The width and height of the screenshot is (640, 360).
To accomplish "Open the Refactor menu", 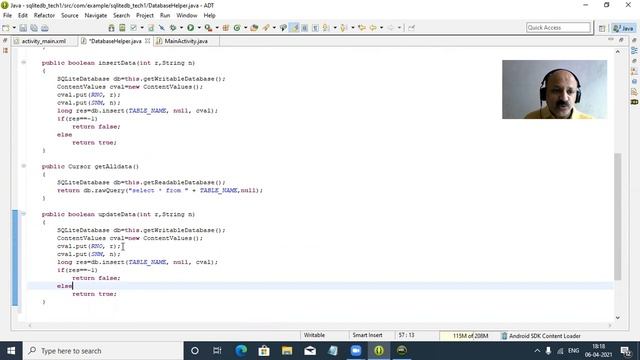I will [44, 16].
